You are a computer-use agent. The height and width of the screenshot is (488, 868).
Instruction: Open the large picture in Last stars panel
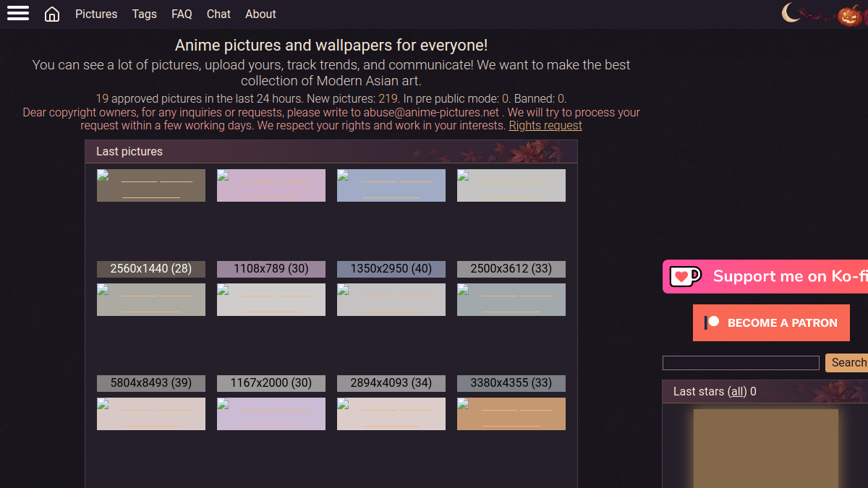coord(766,448)
